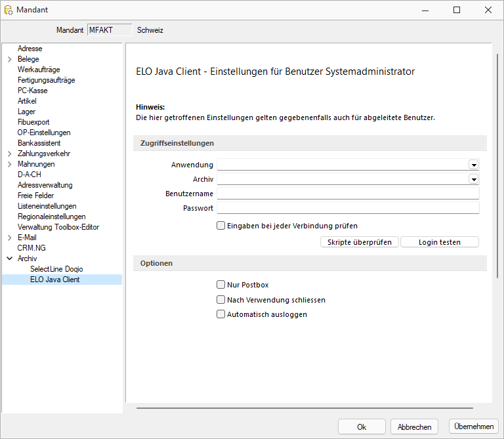Select PC-Kasse in the tree
Viewport: 504px width, 439px height.
(x=32, y=91)
